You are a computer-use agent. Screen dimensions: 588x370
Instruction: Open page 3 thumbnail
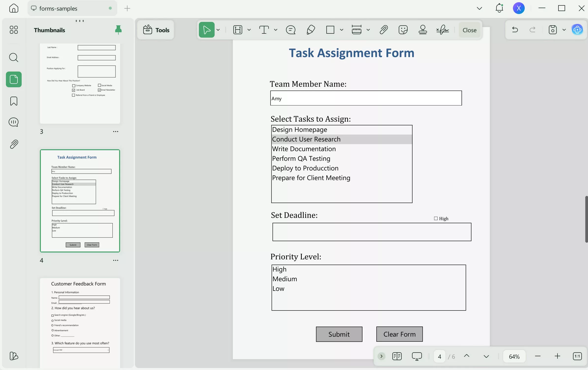pyautogui.click(x=80, y=84)
